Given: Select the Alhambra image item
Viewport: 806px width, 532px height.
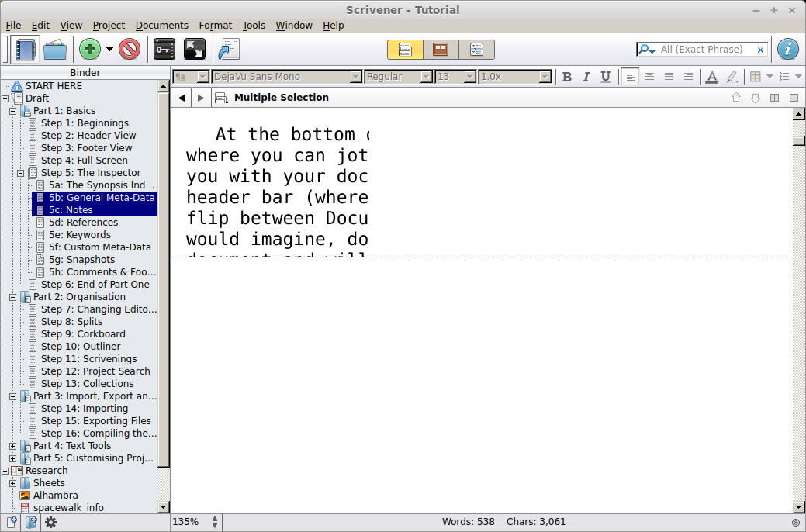Looking at the screenshot, I should point(56,495).
